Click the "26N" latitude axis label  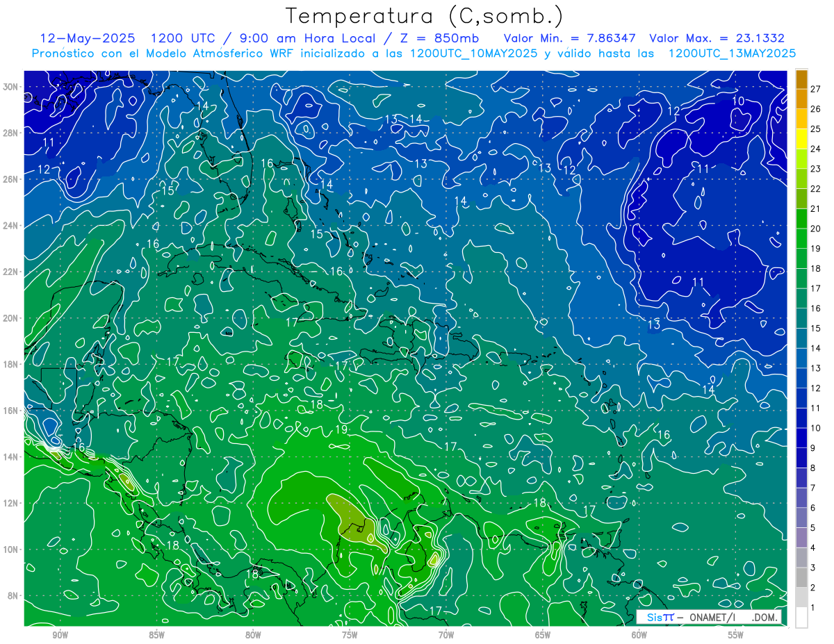[10, 179]
